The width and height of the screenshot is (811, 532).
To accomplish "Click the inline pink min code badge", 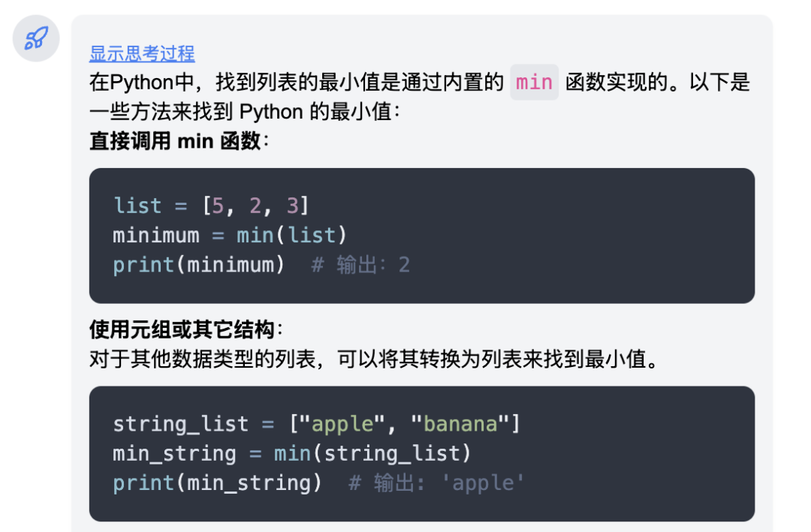I will click(535, 83).
